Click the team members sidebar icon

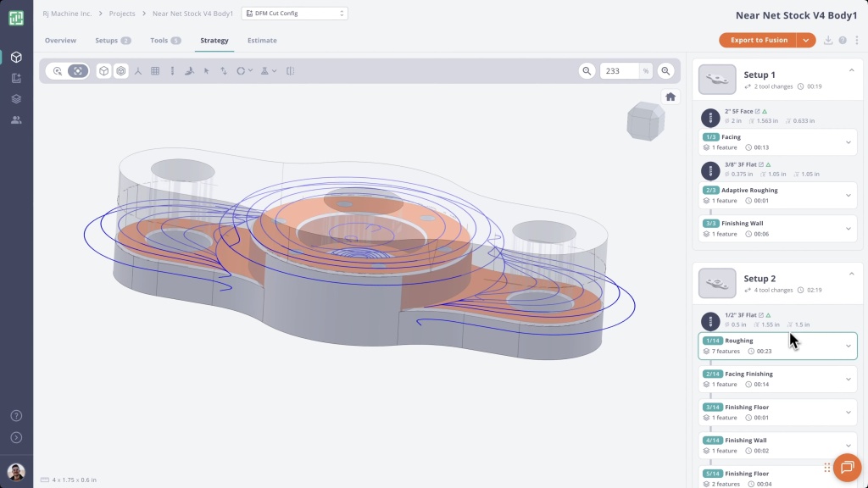(x=16, y=119)
